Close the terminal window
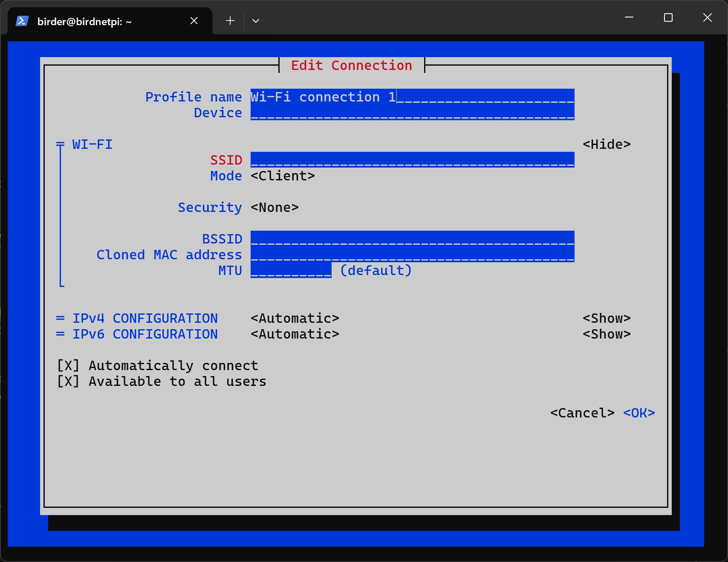The height and width of the screenshot is (562, 728). (x=708, y=17)
